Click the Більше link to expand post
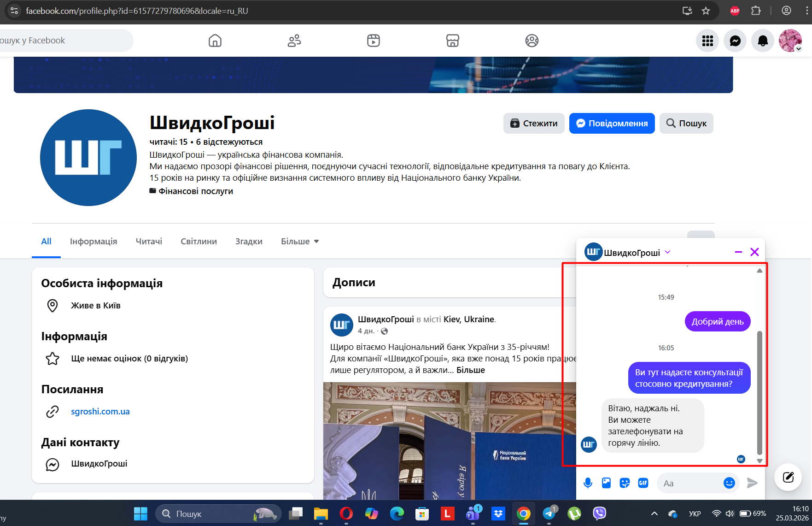The height and width of the screenshot is (526, 812). click(471, 370)
